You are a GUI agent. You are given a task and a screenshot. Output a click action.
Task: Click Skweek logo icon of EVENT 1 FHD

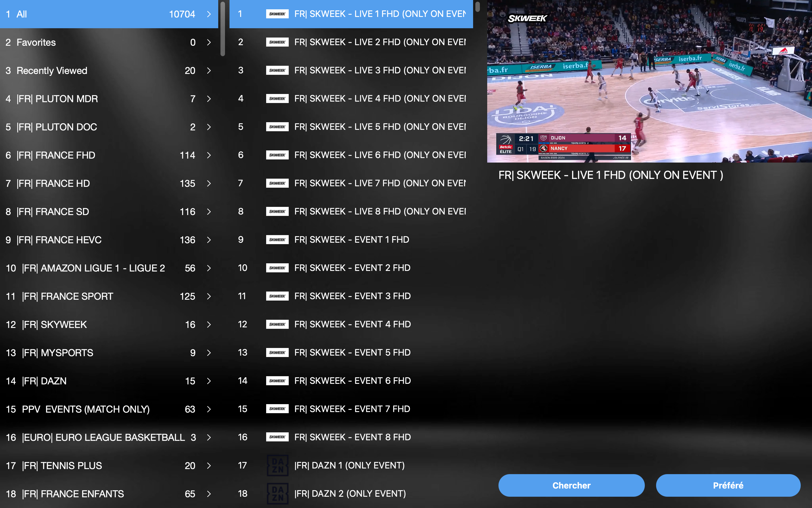277,240
